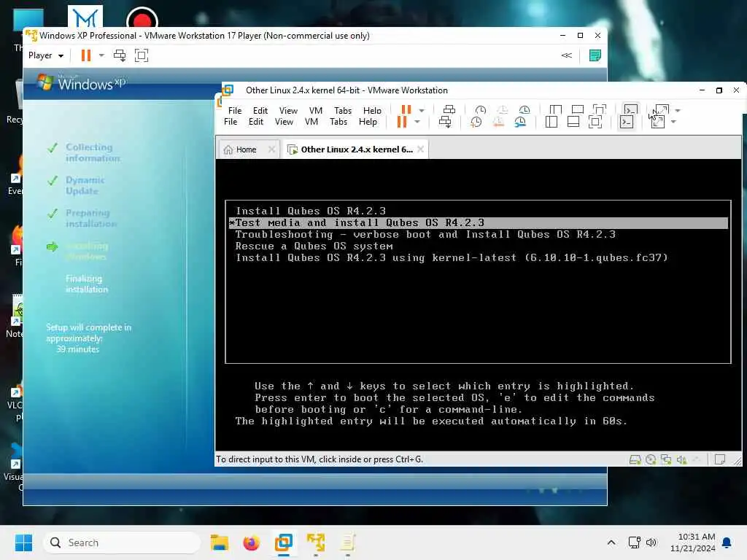747x560 pixels.
Task: Select the kernel-latest Qubes install entry
Action: point(452,257)
